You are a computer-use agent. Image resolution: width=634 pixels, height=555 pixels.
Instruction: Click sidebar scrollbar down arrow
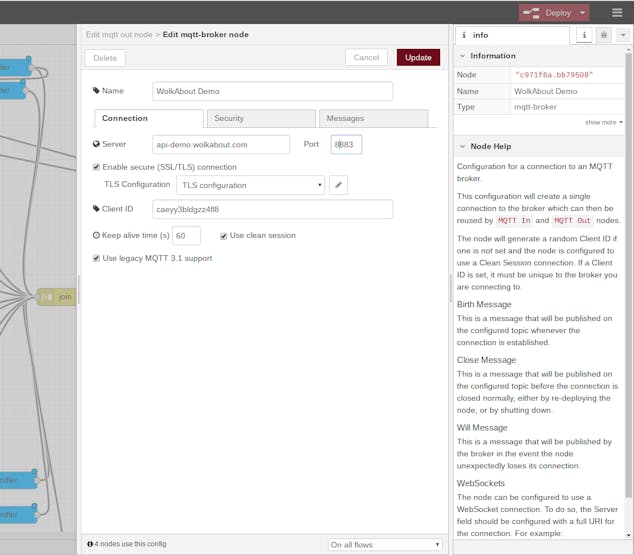pos(628,535)
